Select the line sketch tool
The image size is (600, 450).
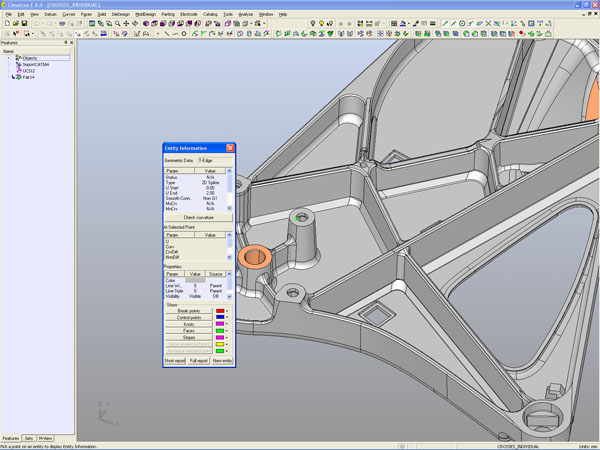click(x=166, y=34)
